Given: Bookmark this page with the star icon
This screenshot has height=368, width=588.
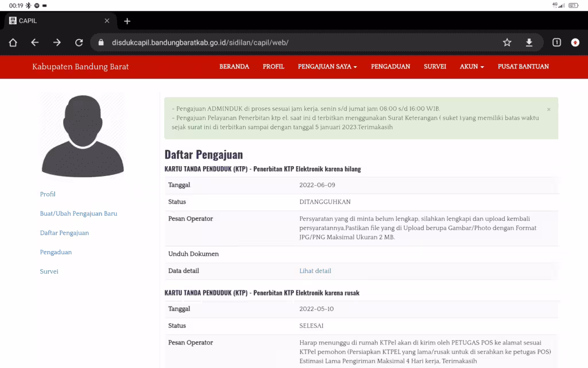Looking at the screenshot, I should pyautogui.click(x=507, y=43).
